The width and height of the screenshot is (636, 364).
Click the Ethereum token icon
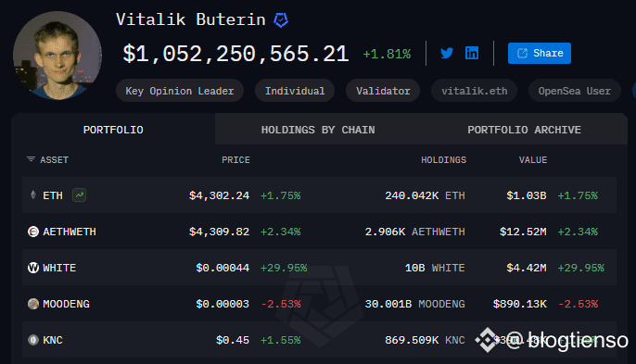(33, 195)
